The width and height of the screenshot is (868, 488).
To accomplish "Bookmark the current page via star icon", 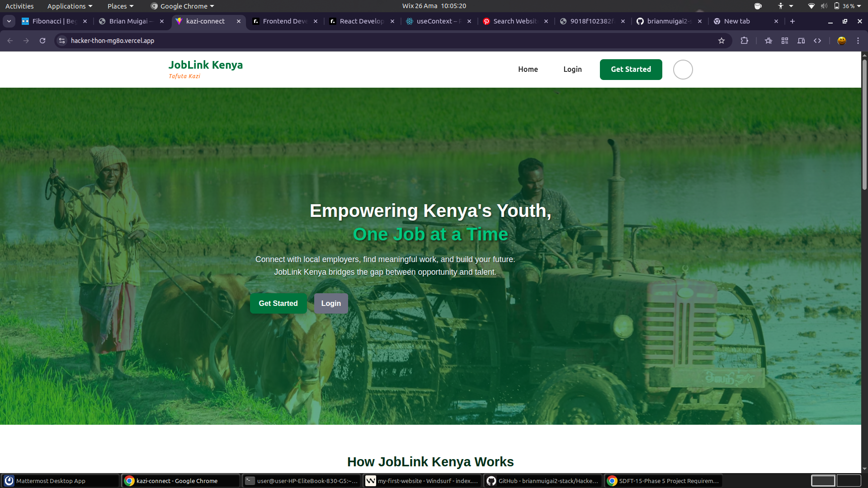I will coord(722,41).
